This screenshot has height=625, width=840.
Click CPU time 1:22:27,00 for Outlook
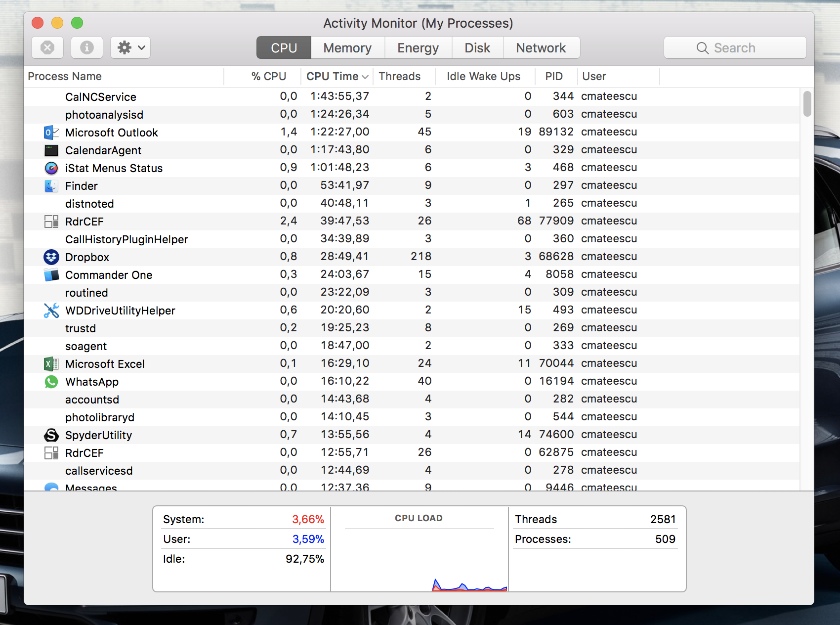340,132
